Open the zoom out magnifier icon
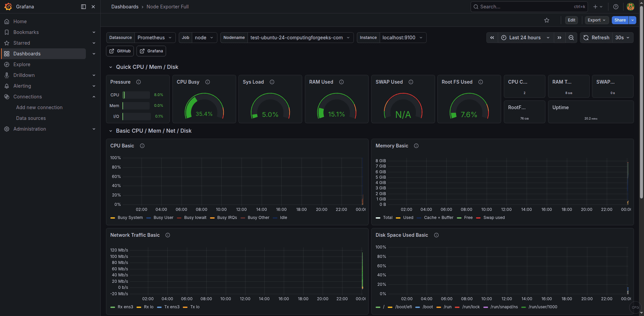This screenshot has height=316, width=644. 571,38
